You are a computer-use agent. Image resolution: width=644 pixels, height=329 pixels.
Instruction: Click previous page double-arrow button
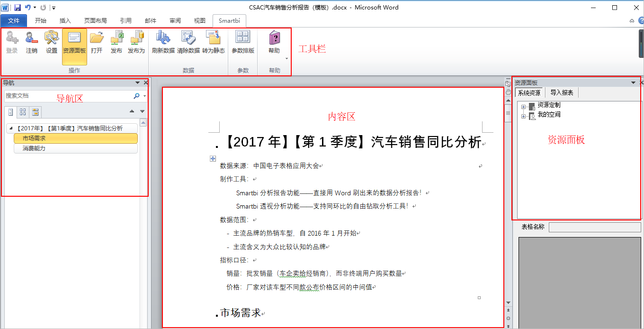coord(508,311)
